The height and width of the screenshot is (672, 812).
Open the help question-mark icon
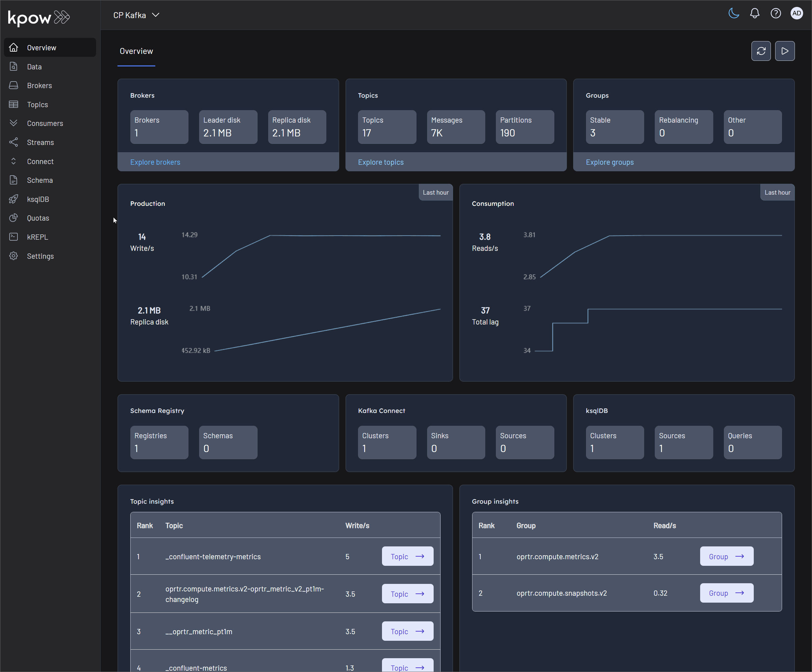pyautogui.click(x=776, y=13)
